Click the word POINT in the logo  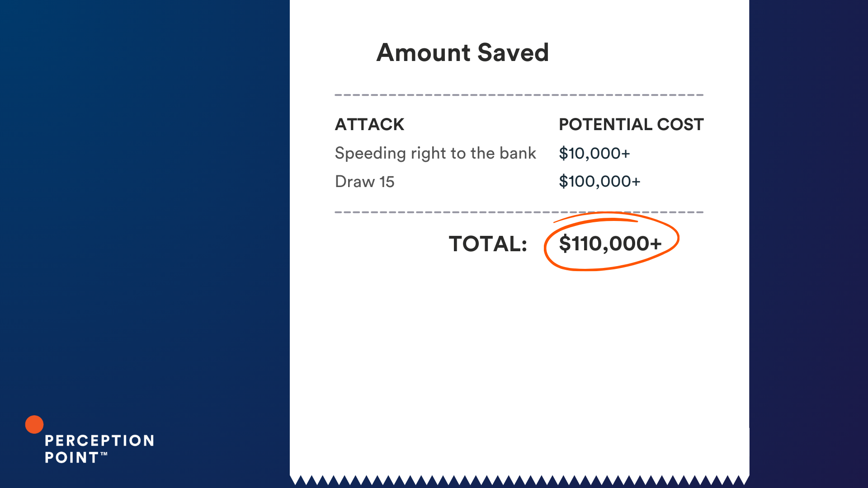[71, 457]
